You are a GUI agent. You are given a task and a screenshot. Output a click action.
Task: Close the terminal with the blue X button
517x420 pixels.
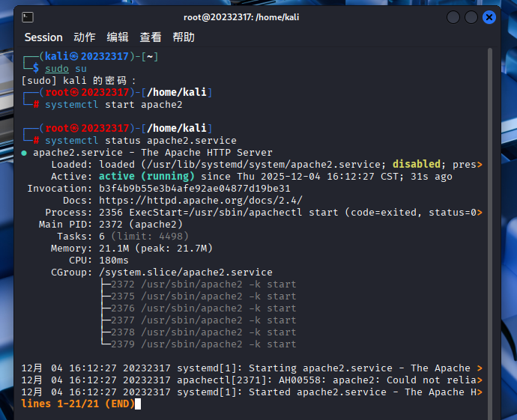(x=489, y=17)
